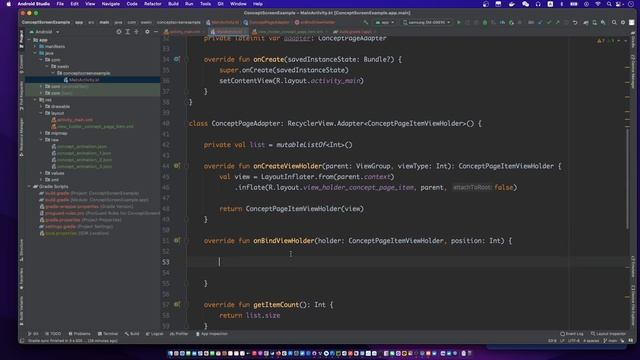Click line number 53 in the gutter
This screenshot has height=360, width=640.
166,262
